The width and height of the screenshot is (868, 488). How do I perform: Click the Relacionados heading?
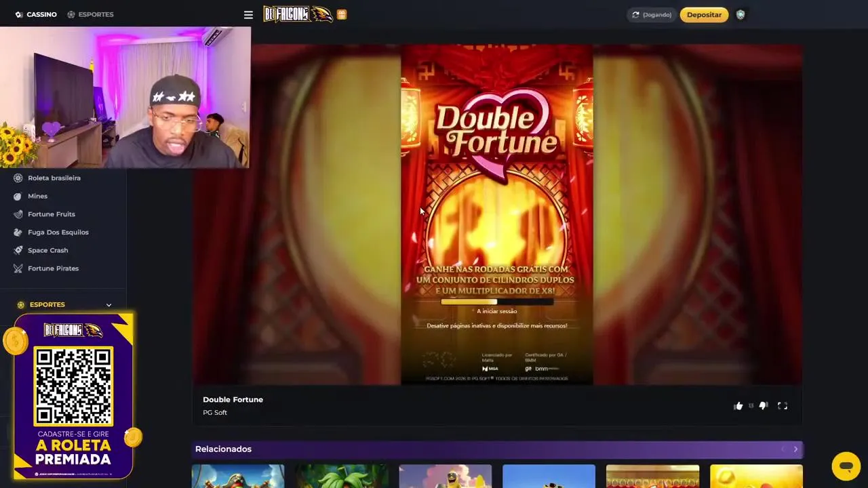(223, 449)
